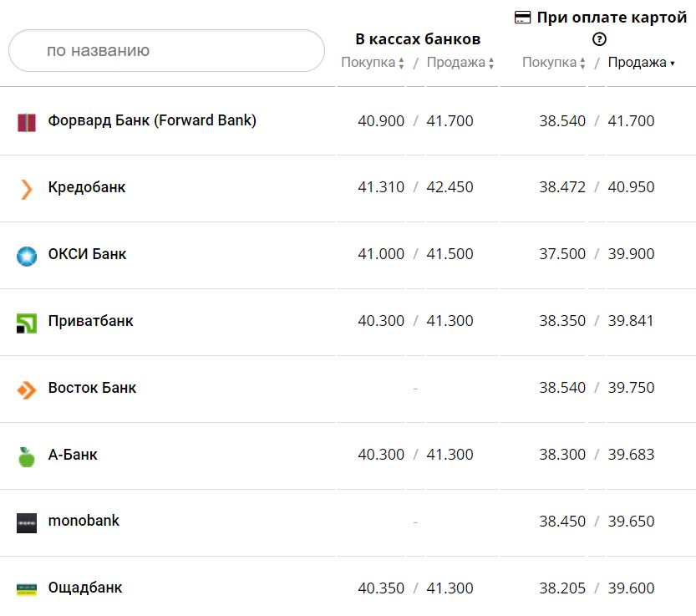The width and height of the screenshot is (696, 616).
Task: Focus the search by name field
Action: [x=166, y=51]
